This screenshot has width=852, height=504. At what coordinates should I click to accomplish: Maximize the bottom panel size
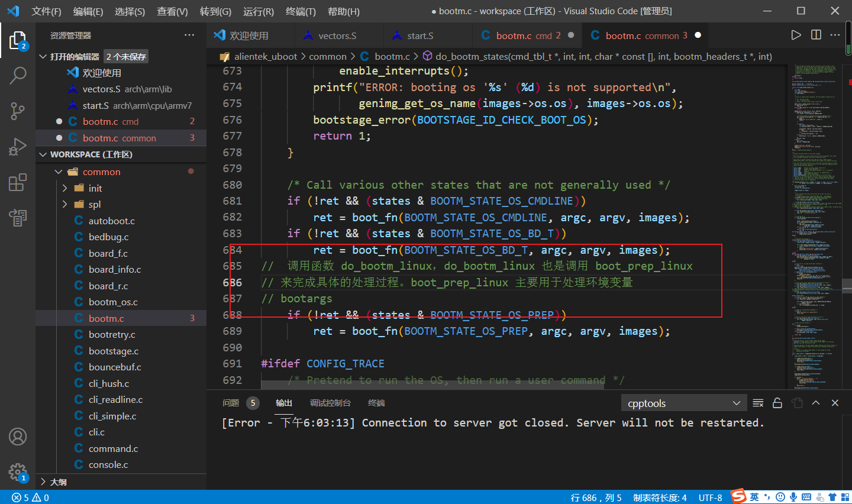click(816, 403)
